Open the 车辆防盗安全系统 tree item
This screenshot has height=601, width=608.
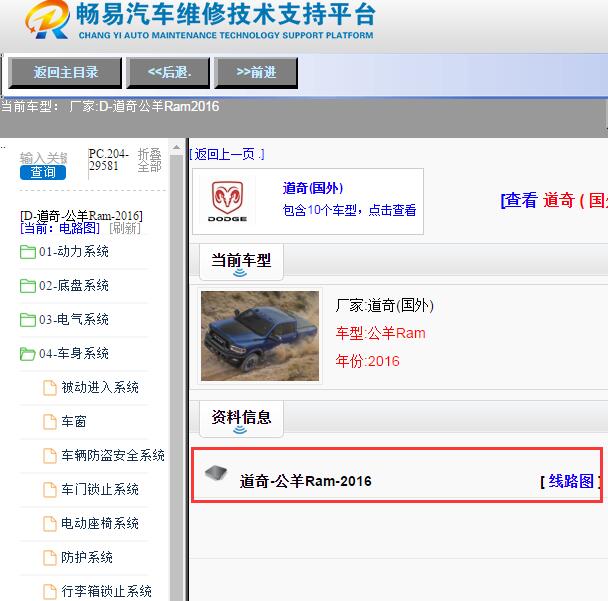point(113,456)
